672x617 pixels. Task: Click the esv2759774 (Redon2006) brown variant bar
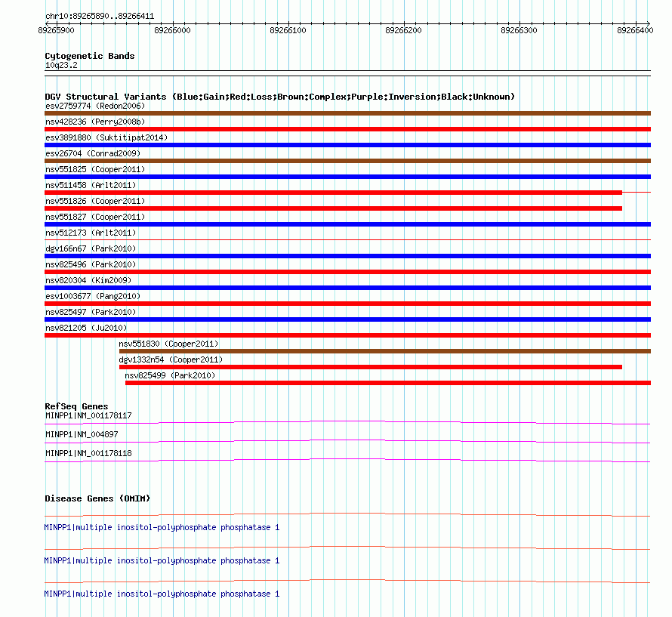click(x=347, y=113)
